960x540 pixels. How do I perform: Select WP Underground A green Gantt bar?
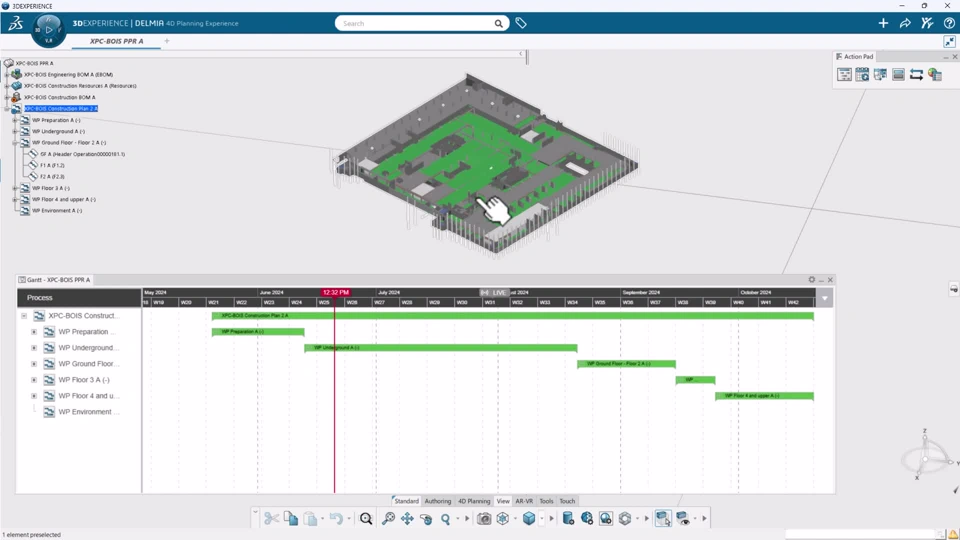[x=441, y=348]
